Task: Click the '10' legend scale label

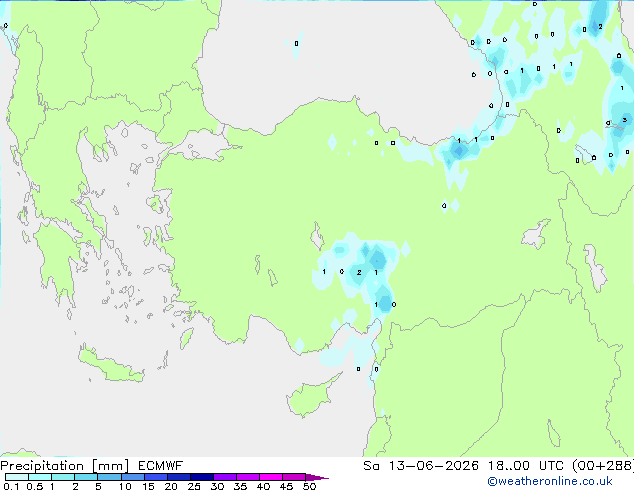Action: pyautogui.click(x=125, y=486)
